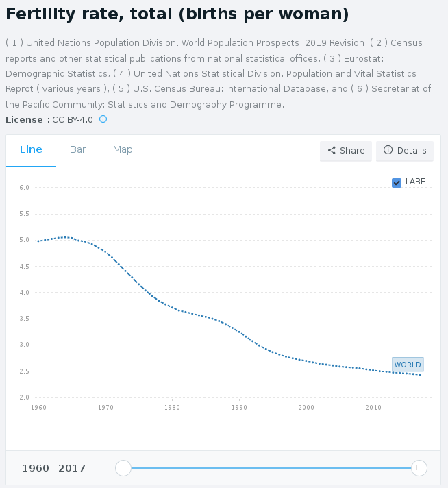Click the Share button

tap(346, 151)
